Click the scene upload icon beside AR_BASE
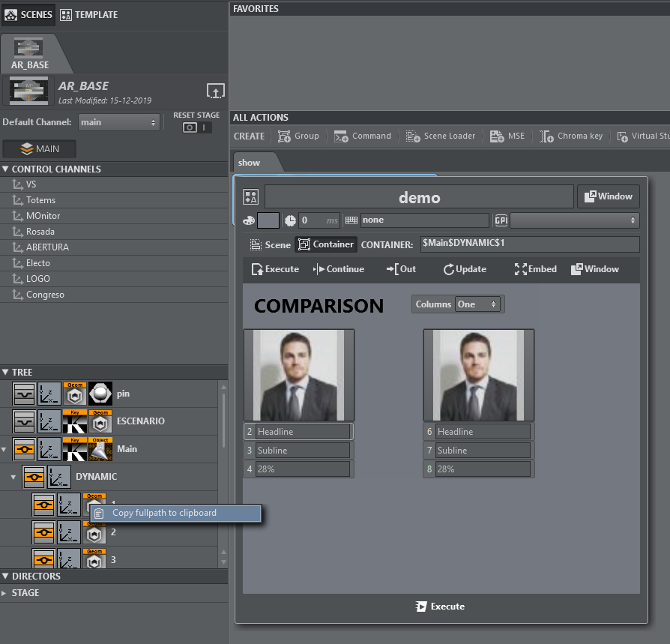This screenshot has width=670, height=644. coord(215,91)
